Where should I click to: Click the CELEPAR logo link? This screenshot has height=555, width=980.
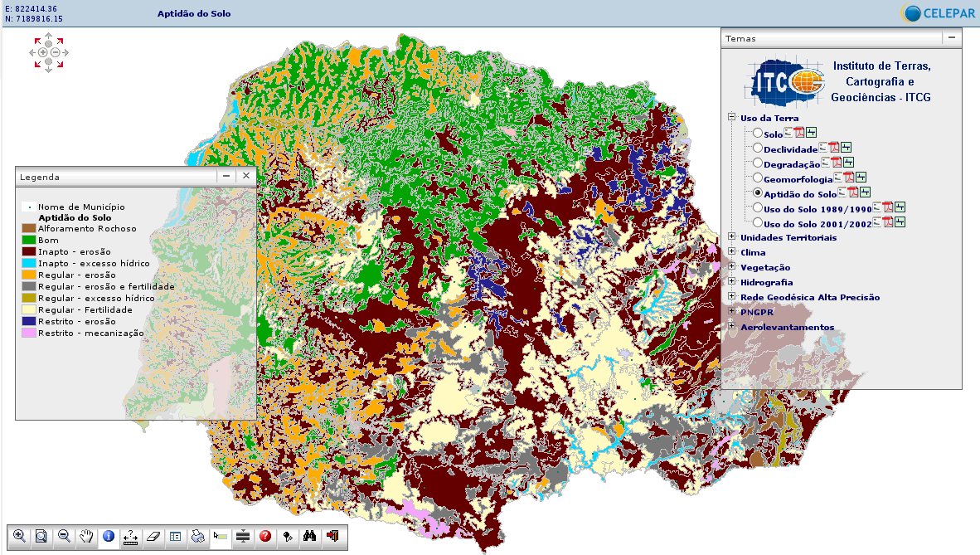pos(936,12)
